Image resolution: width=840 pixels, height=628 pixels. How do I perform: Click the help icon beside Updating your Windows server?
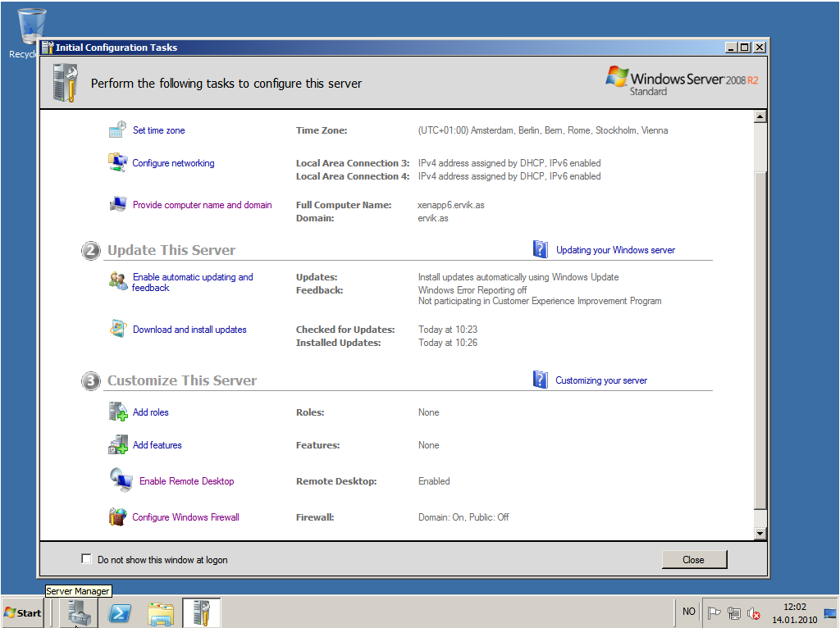click(541, 249)
